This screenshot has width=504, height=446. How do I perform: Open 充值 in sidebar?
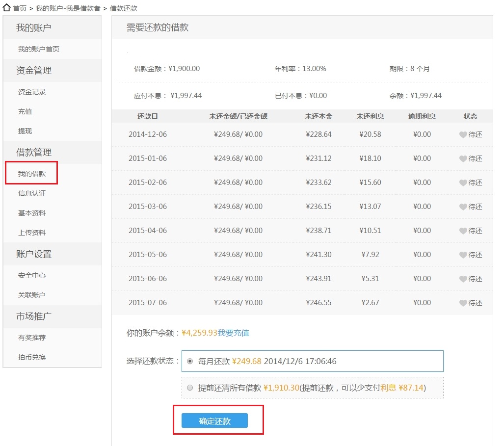click(25, 111)
